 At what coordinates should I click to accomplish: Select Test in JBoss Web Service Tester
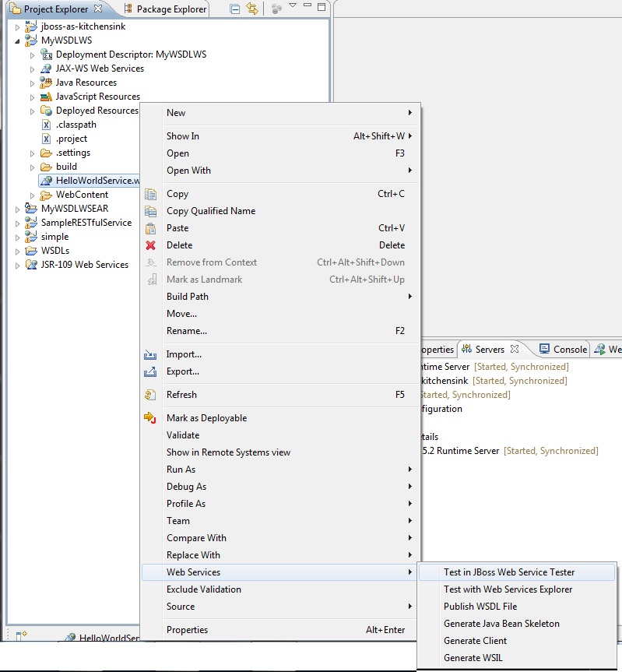coord(517,572)
